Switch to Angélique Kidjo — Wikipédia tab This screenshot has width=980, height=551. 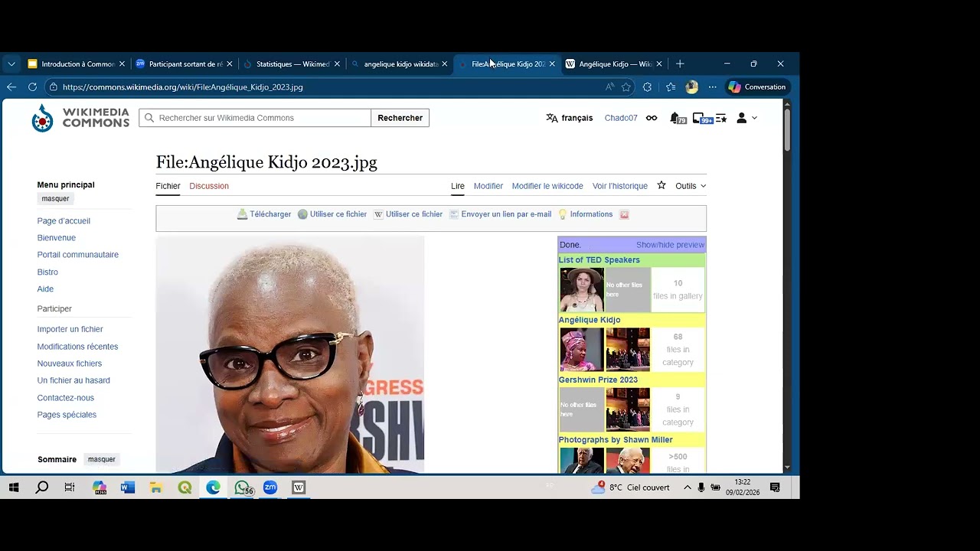614,64
